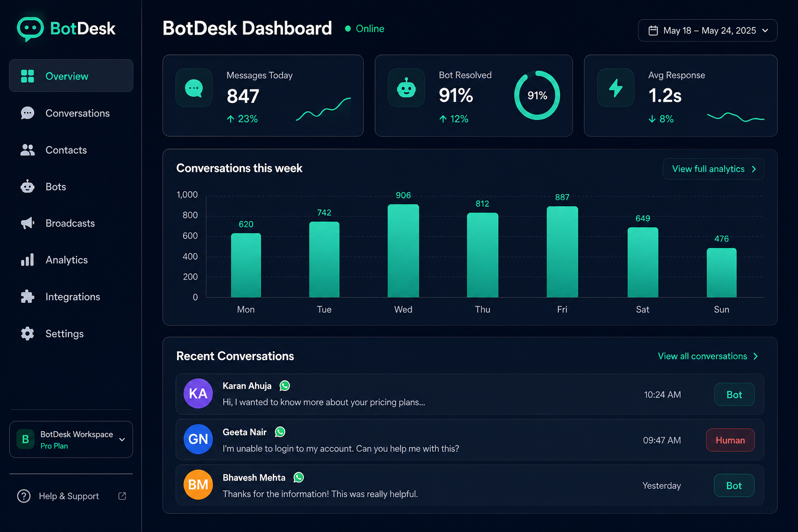
Task: Click the Conversations speech bubble icon
Action: click(x=28, y=113)
